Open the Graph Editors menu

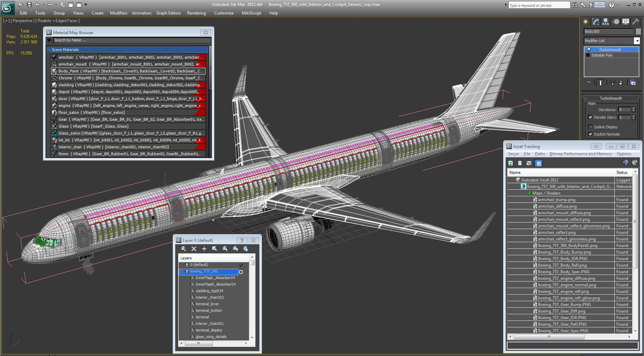click(168, 13)
